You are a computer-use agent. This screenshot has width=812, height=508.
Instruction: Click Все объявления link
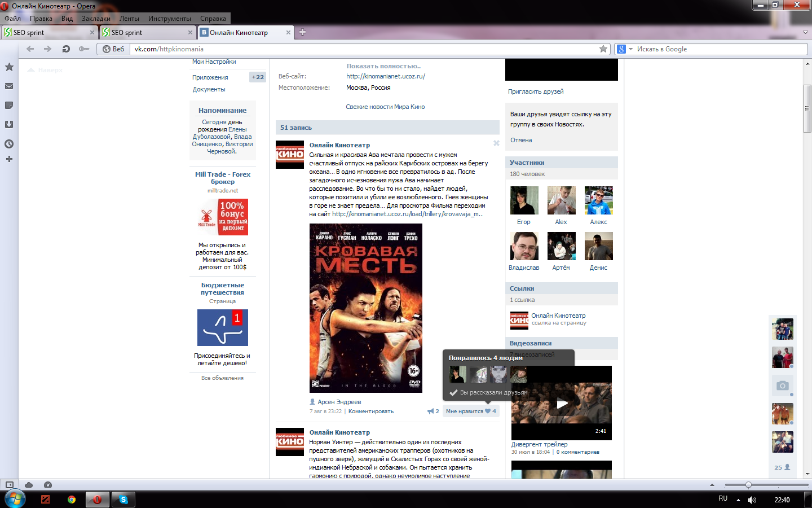(x=223, y=378)
